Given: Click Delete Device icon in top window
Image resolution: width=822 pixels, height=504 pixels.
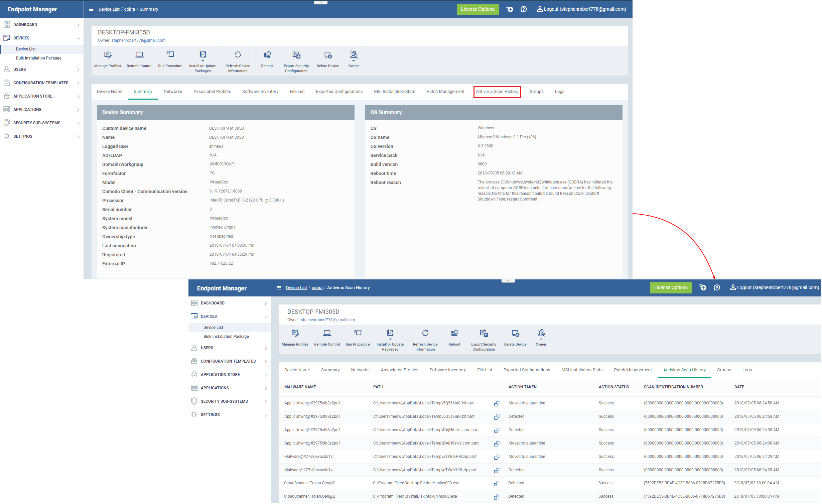Looking at the screenshot, I should [328, 55].
